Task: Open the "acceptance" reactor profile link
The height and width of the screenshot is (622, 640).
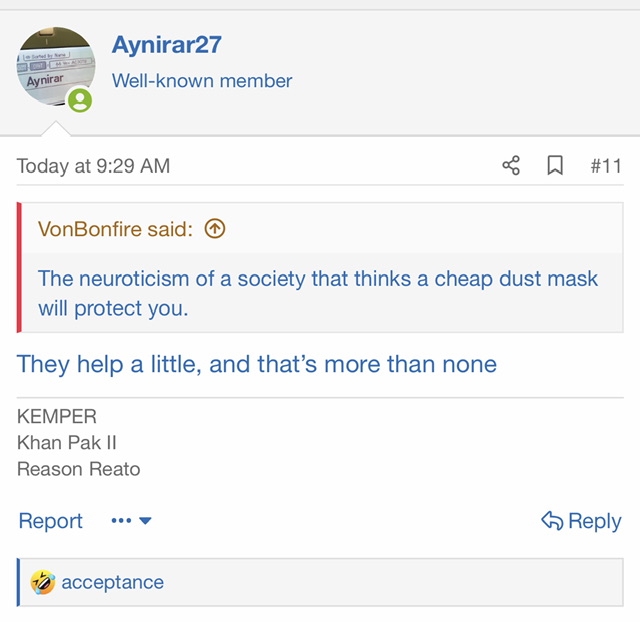Action: [112, 582]
